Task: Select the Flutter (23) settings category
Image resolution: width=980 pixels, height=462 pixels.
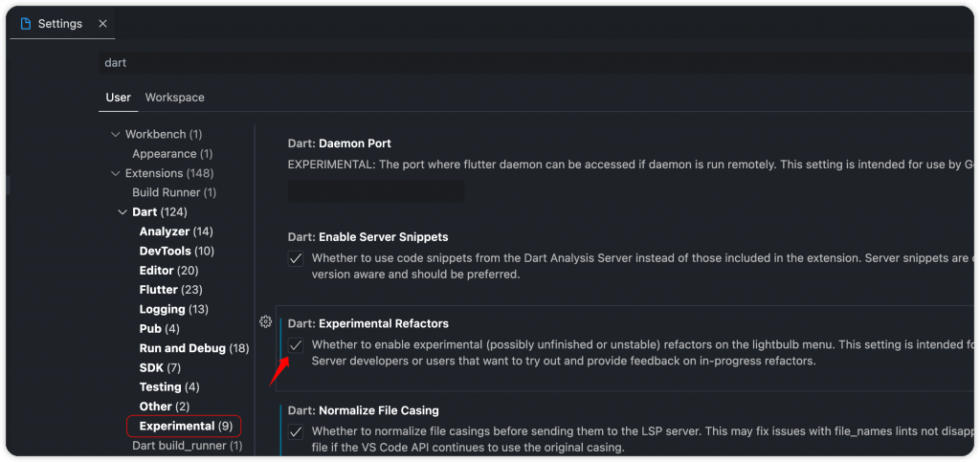Action: pyautogui.click(x=170, y=290)
